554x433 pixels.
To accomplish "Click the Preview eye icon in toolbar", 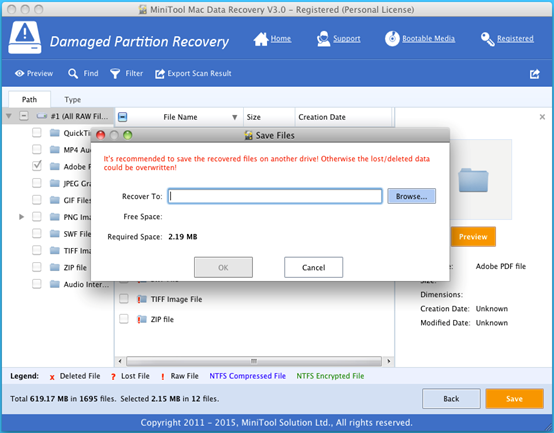I will pos(19,73).
